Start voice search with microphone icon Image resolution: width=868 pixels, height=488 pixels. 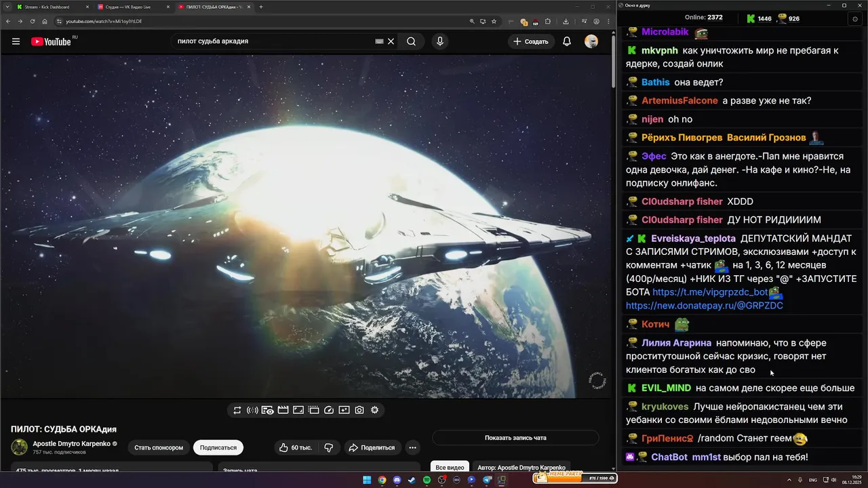pyautogui.click(x=440, y=41)
